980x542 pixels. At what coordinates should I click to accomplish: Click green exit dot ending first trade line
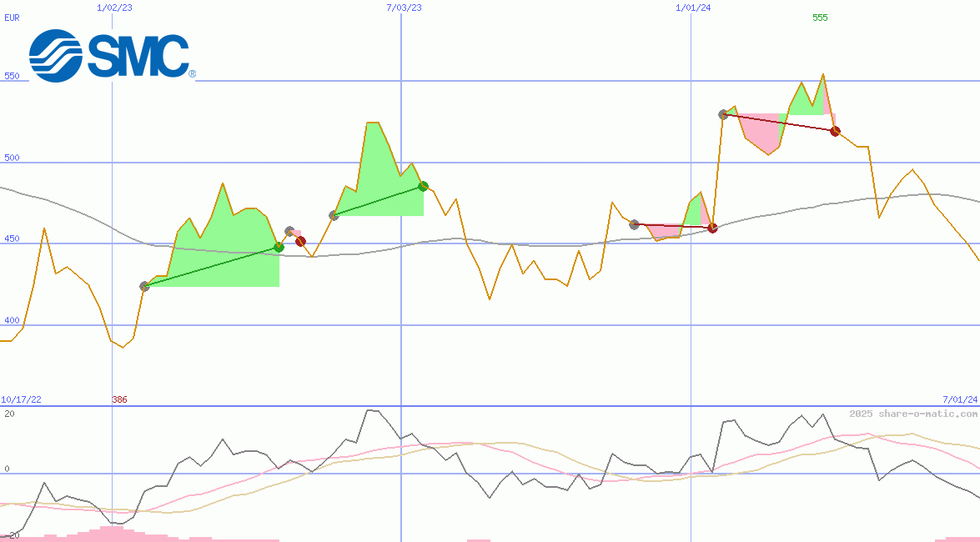pyautogui.click(x=279, y=247)
